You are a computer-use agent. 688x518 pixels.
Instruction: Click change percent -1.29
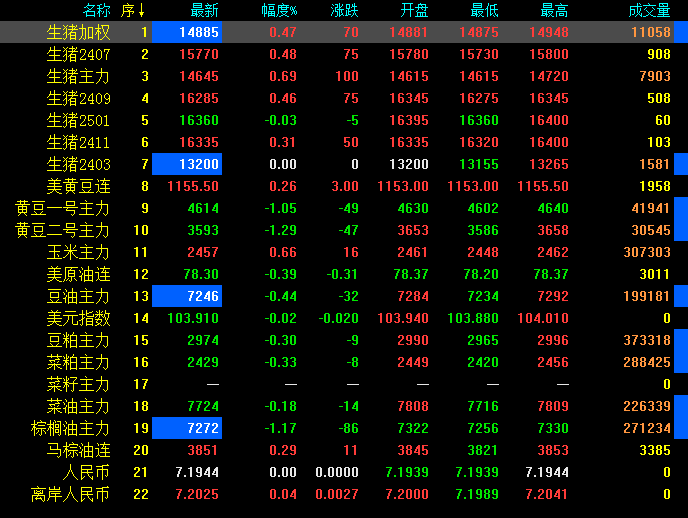click(281, 230)
